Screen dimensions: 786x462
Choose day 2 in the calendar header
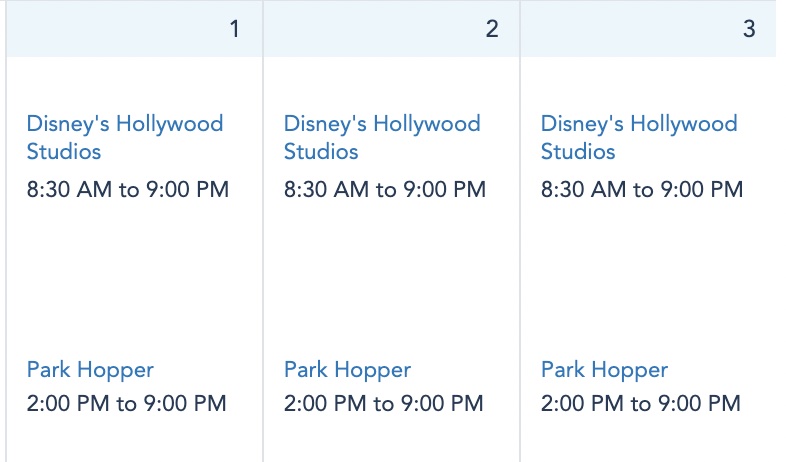[x=492, y=29]
